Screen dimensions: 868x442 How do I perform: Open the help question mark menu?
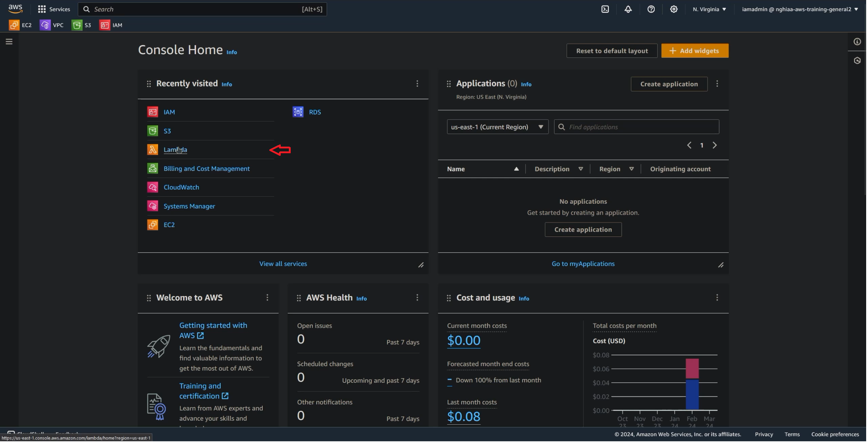click(651, 9)
